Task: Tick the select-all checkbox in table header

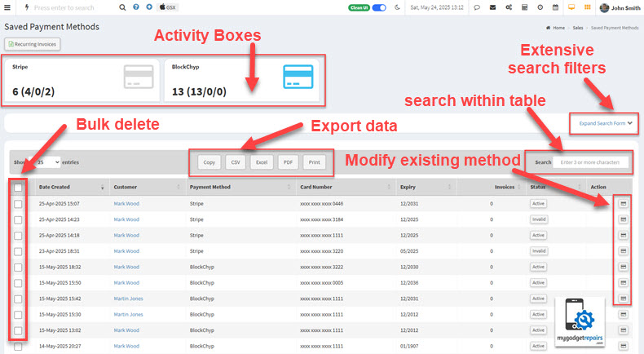Action: click(18, 188)
